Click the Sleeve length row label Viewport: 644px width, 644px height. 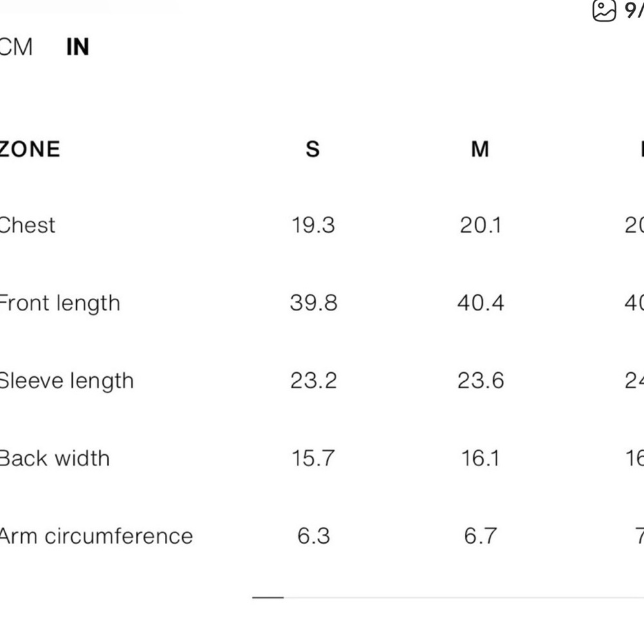[x=66, y=381]
